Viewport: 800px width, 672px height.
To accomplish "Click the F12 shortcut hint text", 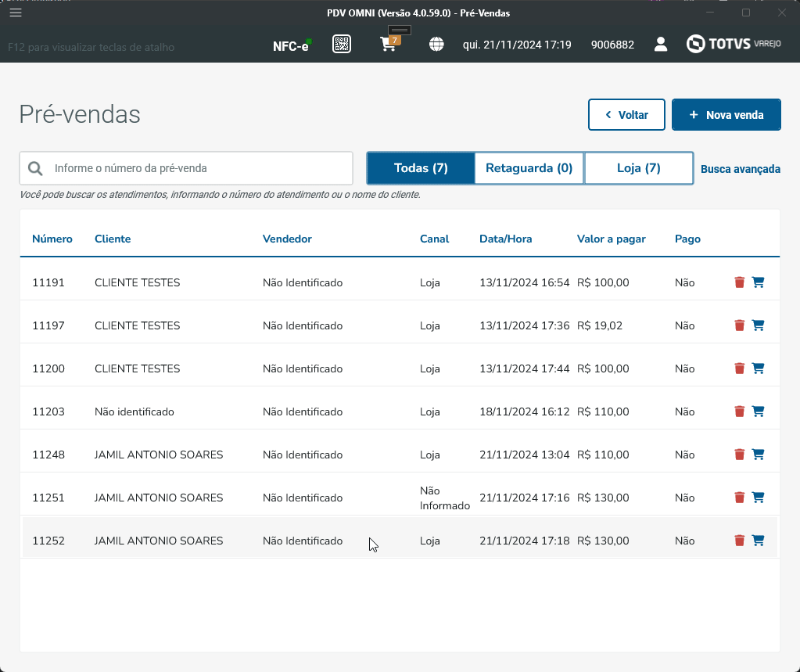I will pyautogui.click(x=91, y=47).
